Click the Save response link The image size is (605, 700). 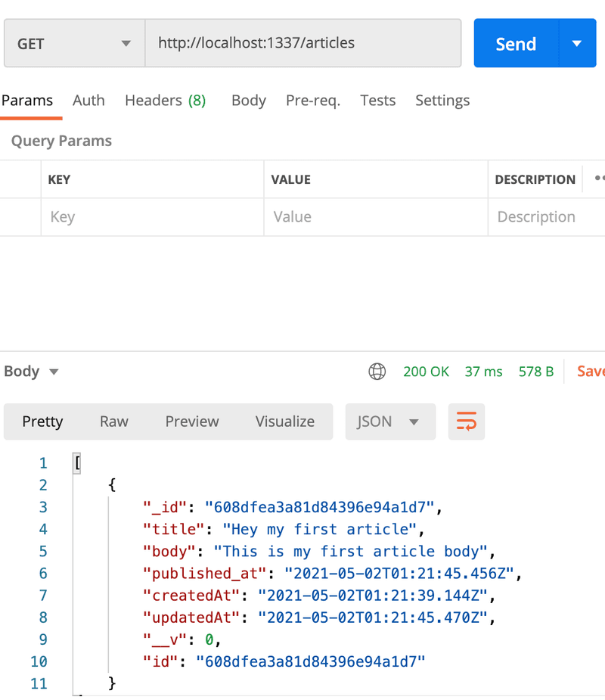(590, 372)
